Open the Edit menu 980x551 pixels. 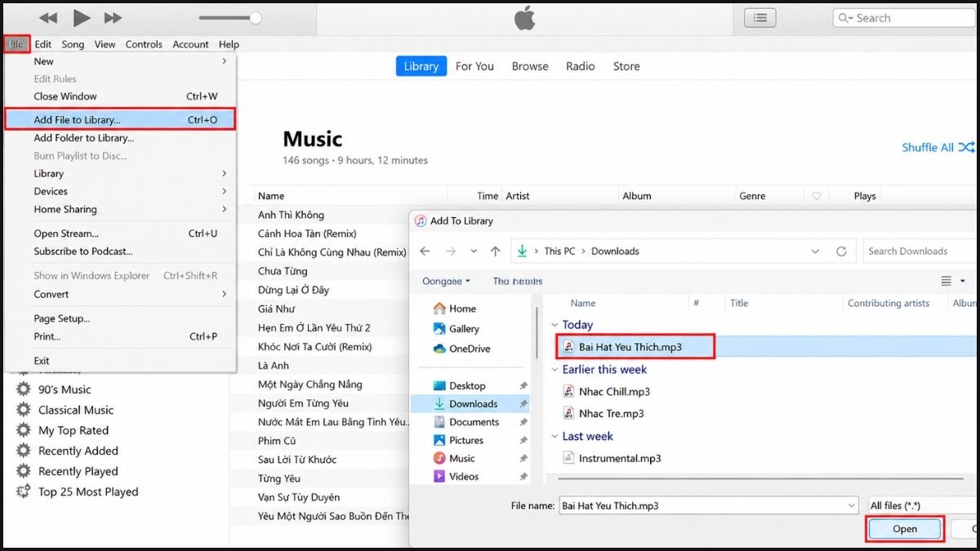coord(42,44)
